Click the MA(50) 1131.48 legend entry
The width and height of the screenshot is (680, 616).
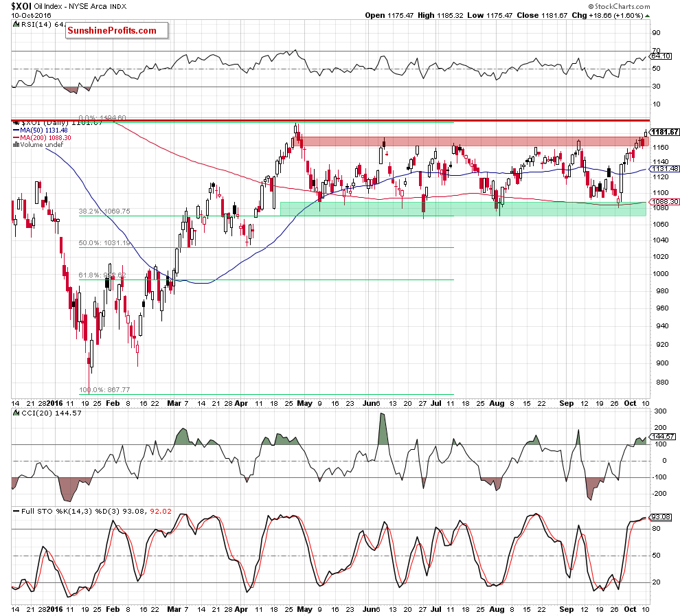point(41,130)
